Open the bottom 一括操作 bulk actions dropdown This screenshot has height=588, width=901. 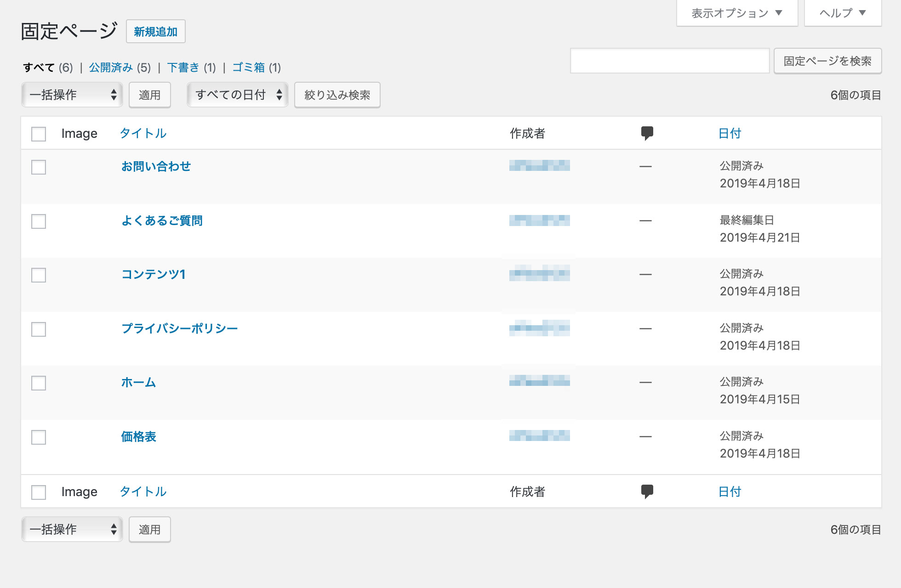(72, 529)
